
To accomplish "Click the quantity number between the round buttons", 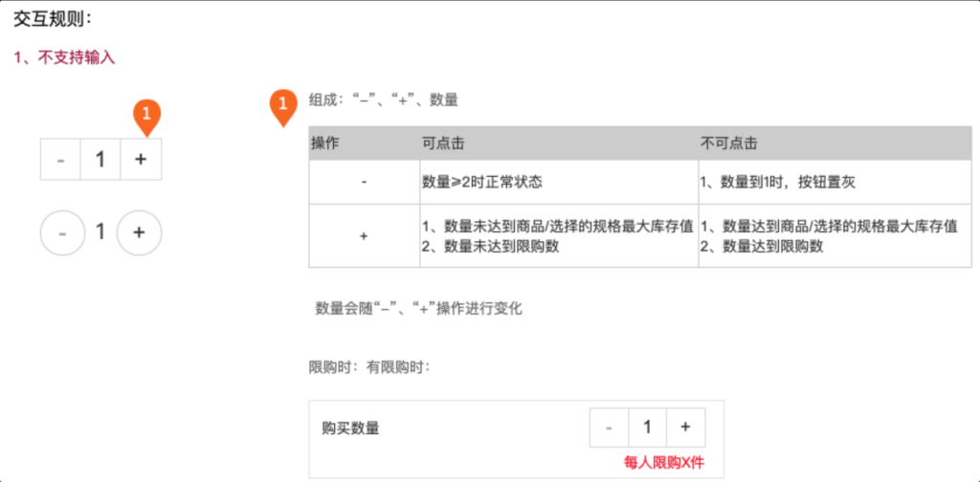I will pos(100,231).
